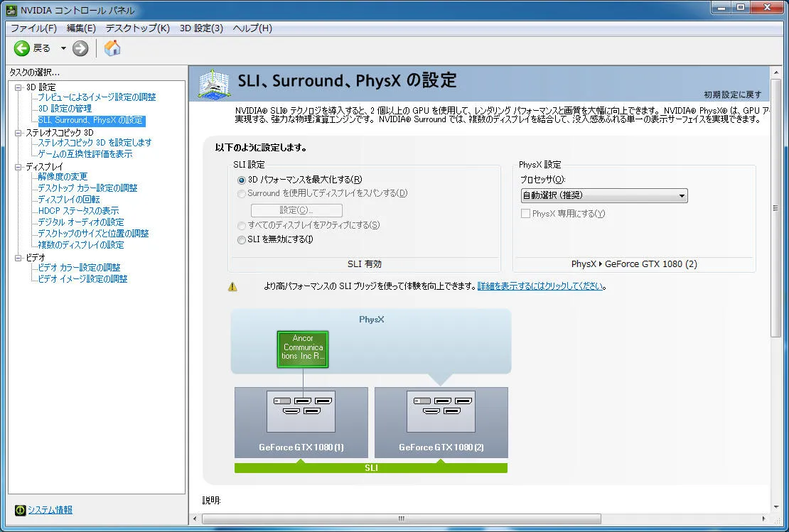Select the Ancor Communications display box
This screenshot has height=532, width=789.
(x=303, y=349)
